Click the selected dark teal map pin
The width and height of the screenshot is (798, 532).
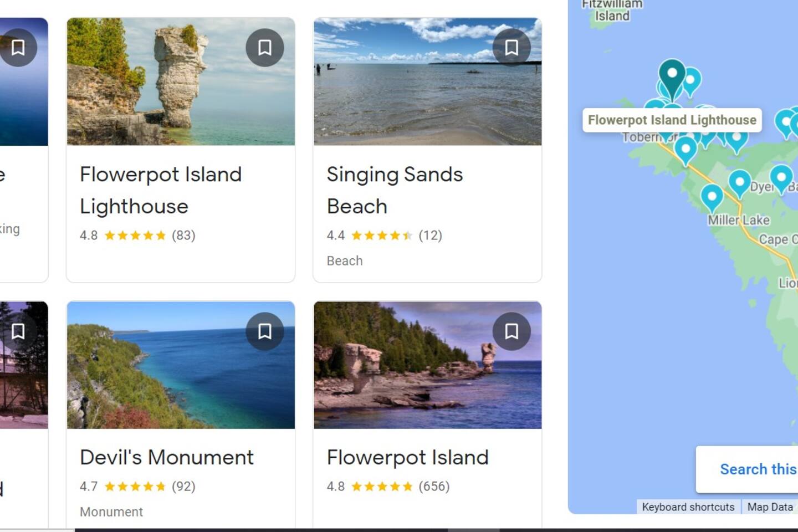pos(672,75)
